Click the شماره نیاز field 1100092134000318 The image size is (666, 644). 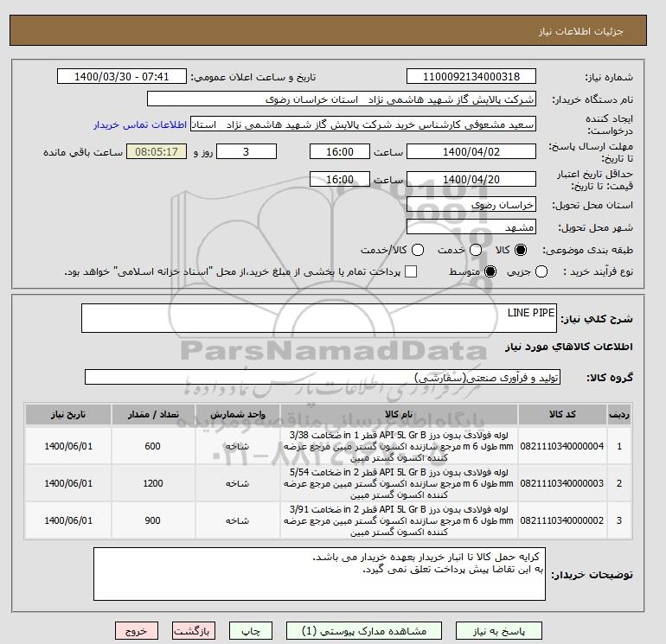click(x=471, y=76)
